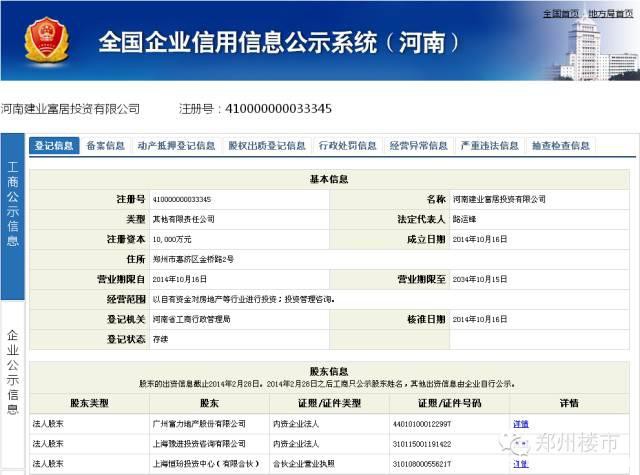Click the 登记状态 value 存续
The width and height of the screenshot is (640, 475).
pyautogui.click(x=160, y=340)
